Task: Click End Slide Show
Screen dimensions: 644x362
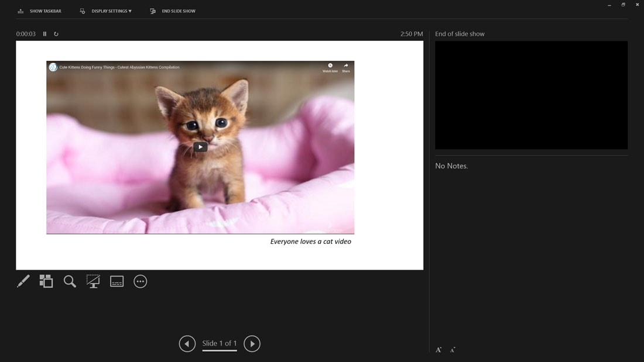Action: pyautogui.click(x=173, y=11)
